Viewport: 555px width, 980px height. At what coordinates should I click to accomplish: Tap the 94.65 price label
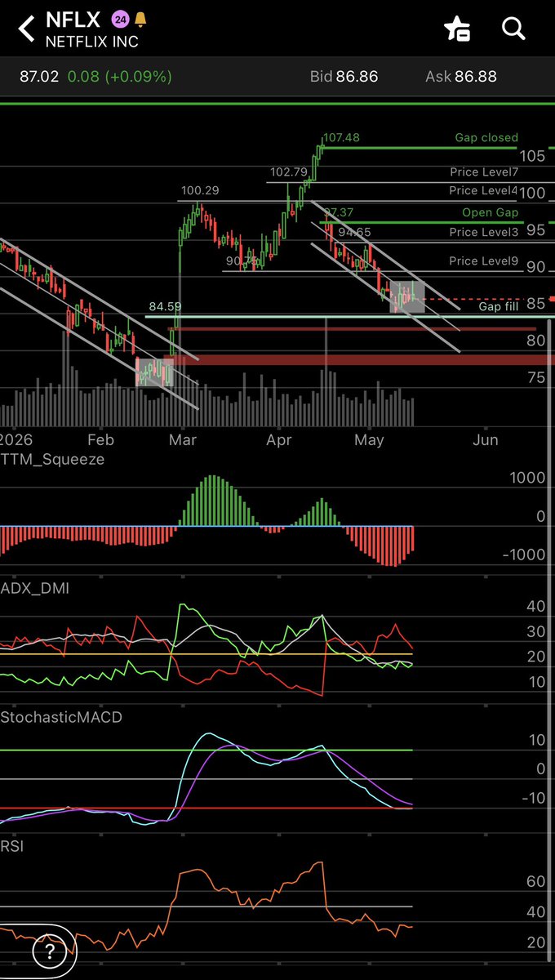pyautogui.click(x=355, y=233)
